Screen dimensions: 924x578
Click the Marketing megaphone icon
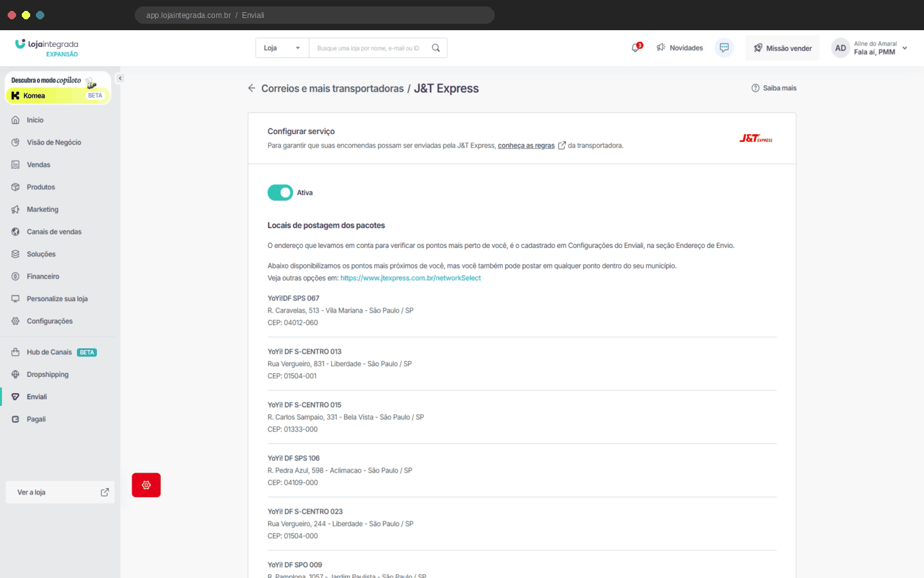(x=15, y=209)
